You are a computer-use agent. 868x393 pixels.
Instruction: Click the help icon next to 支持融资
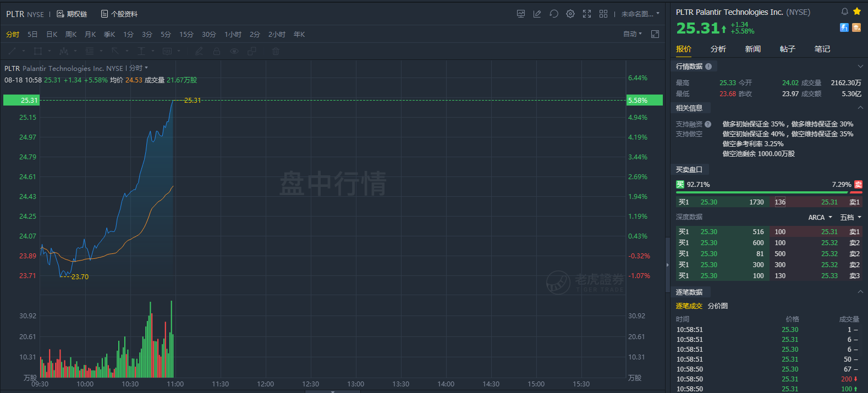[x=708, y=124]
